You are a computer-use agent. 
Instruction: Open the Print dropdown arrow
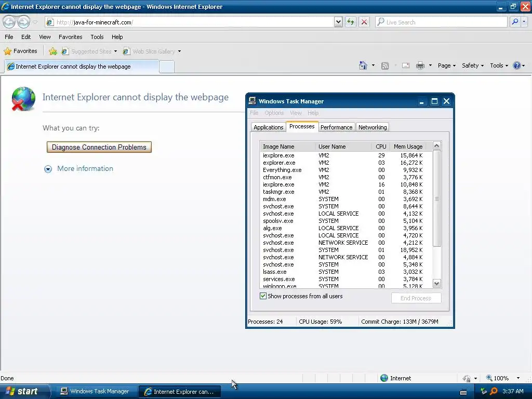pyautogui.click(x=430, y=65)
